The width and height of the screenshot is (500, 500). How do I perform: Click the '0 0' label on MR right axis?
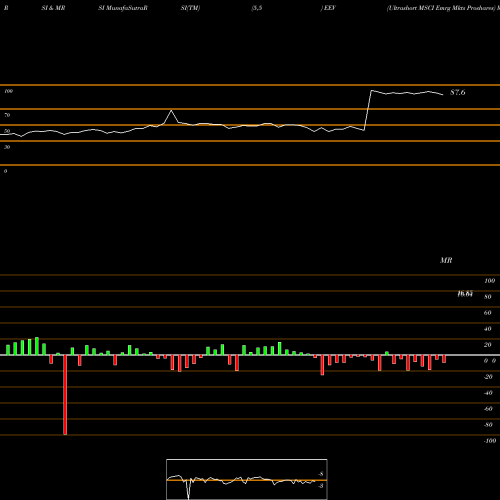[490, 361]
